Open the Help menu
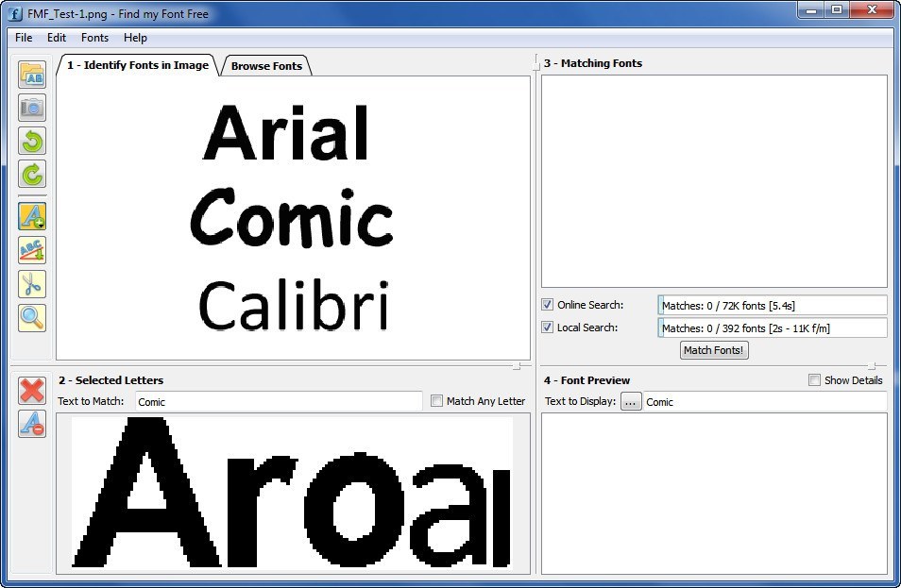The height and width of the screenshot is (588, 901). click(x=135, y=38)
